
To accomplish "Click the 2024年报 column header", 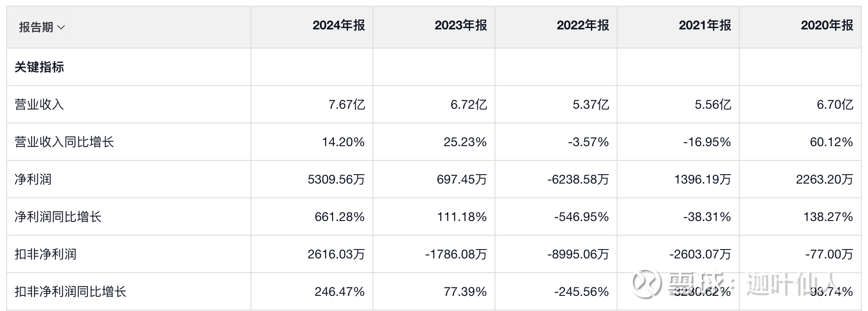I will [339, 25].
